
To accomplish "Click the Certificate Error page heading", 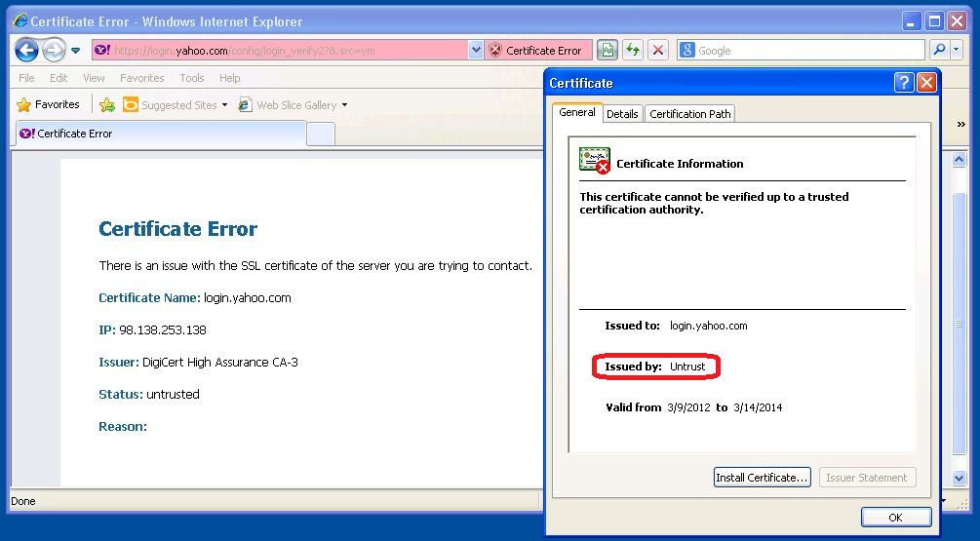I will tap(178, 229).
